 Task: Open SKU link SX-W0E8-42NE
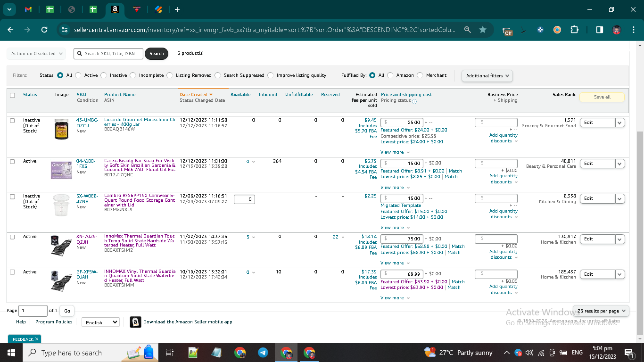[x=87, y=198]
